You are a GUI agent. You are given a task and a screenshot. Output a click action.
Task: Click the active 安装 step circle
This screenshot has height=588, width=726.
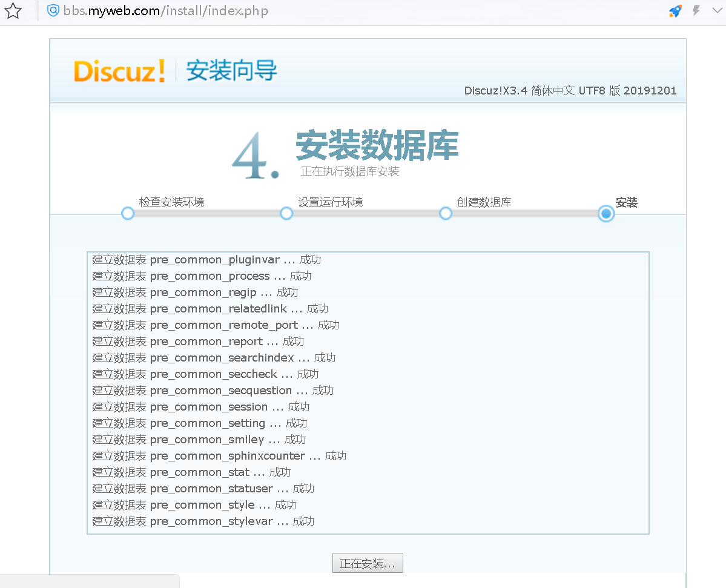pyautogui.click(x=606, y=213)
